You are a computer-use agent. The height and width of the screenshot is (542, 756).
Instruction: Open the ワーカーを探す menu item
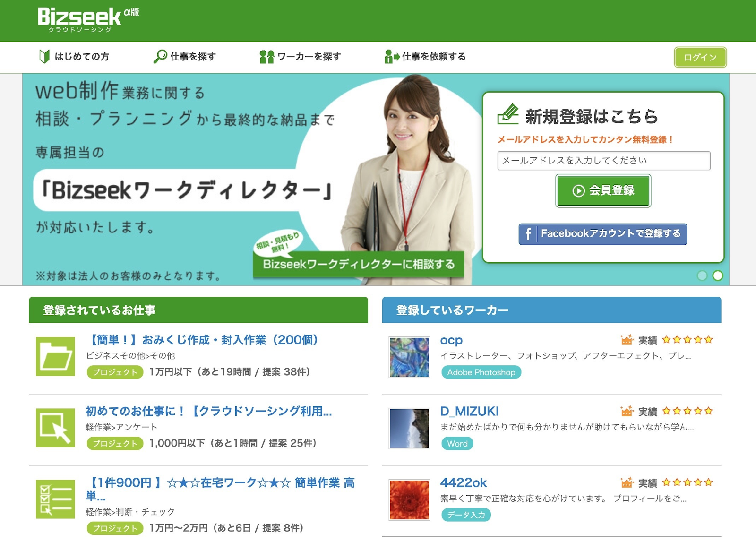(300, 57)
